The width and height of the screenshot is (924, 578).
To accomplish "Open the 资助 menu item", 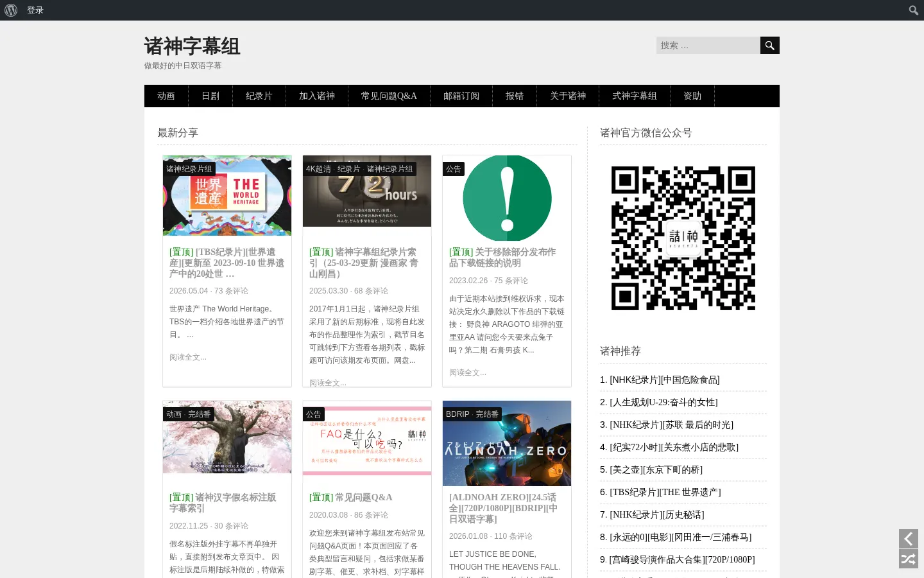I will pyautogui.click(x=692, y=96).
